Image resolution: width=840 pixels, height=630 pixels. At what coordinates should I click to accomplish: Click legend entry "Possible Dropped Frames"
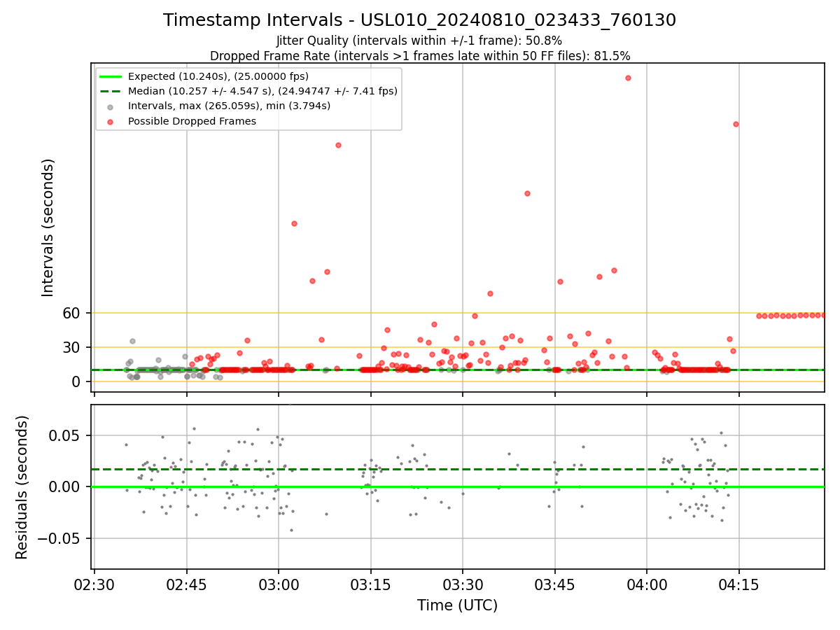[x=192, y=121]
